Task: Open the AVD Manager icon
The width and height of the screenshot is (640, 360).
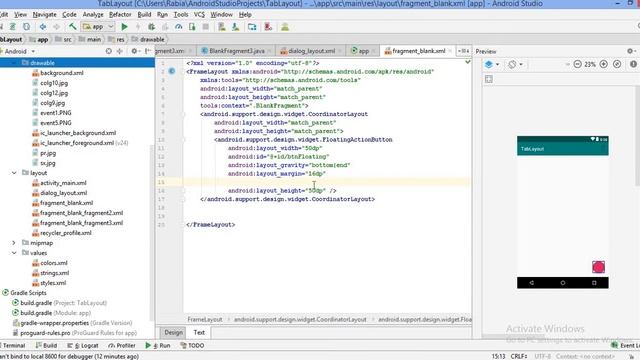Action: [222, 27]
